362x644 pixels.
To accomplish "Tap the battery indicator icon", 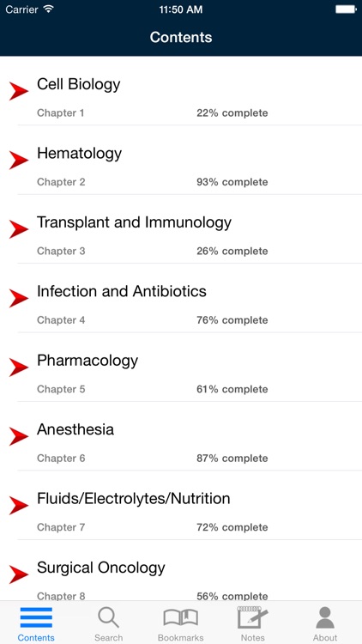I will tap(346, 9).
